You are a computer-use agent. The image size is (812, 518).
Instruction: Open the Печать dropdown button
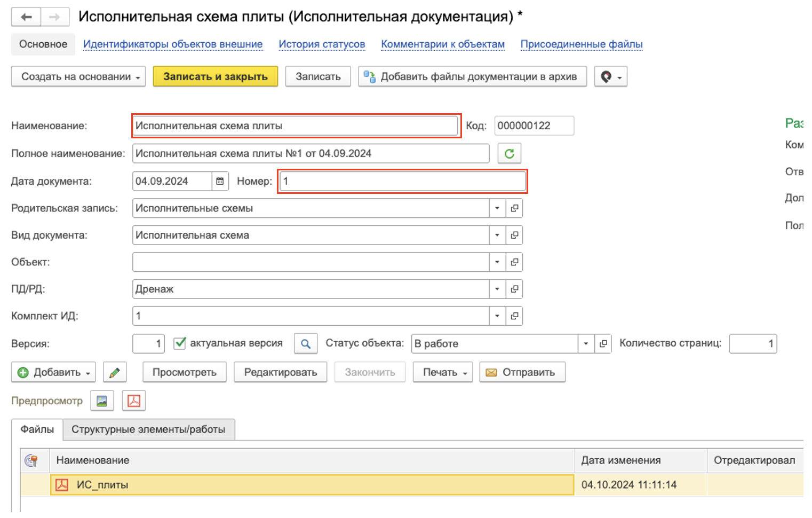443,372
